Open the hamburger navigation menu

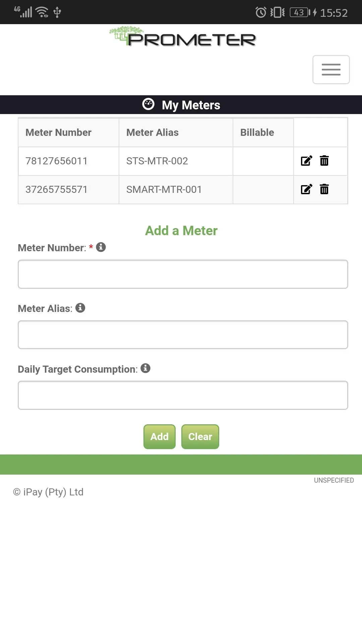331,69
